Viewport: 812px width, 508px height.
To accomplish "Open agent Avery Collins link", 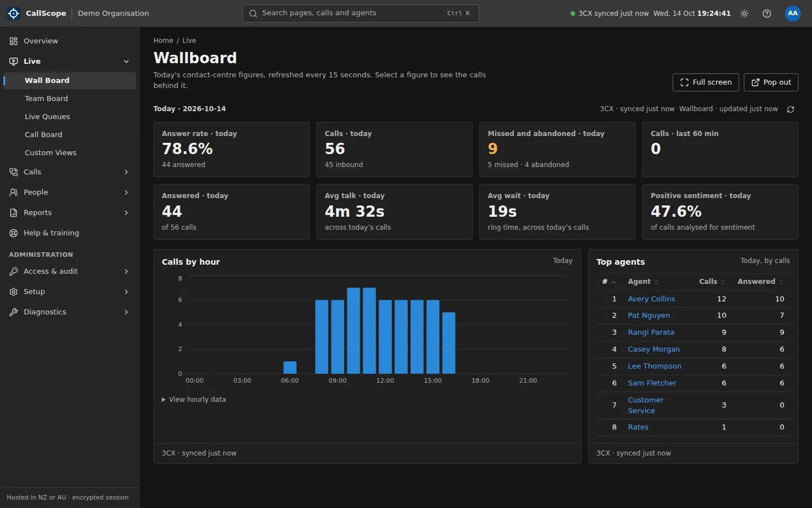I will click(651, 299).
